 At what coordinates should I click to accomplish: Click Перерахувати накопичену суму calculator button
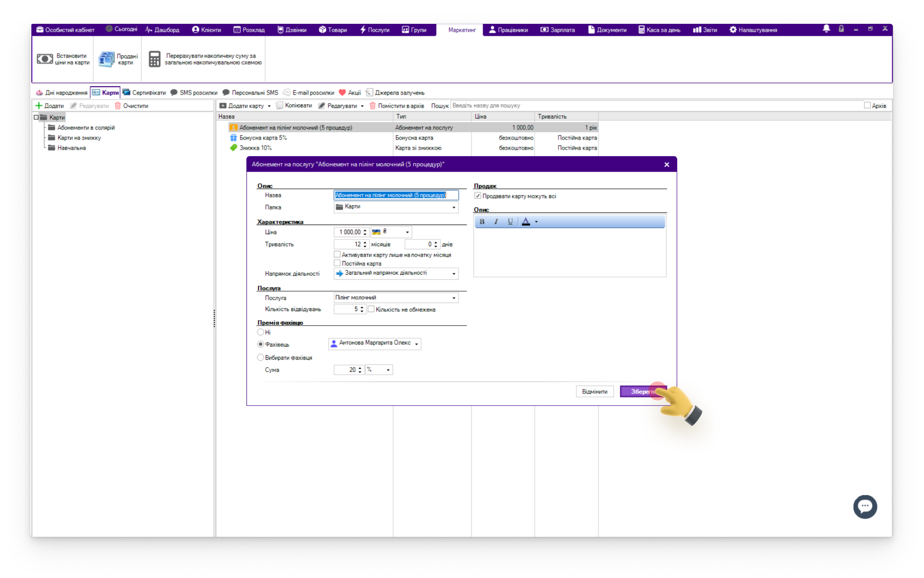pos(205,59)
